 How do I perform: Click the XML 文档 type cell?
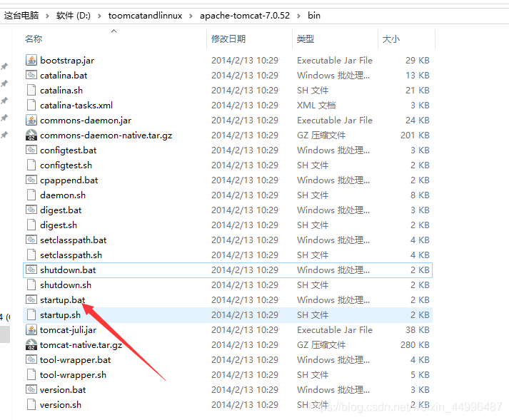pos(316,106)
